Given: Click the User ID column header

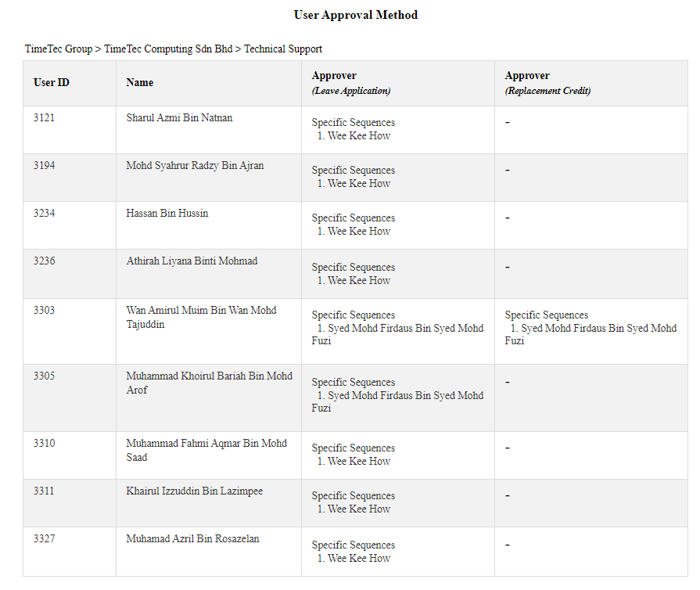Looking at the screenshot, I should (52, 83).
